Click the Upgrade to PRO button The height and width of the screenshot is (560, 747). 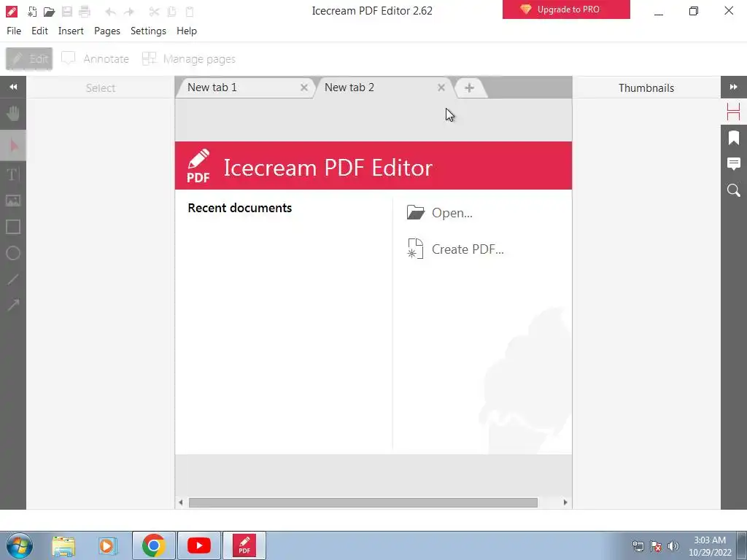click(566, 9)
